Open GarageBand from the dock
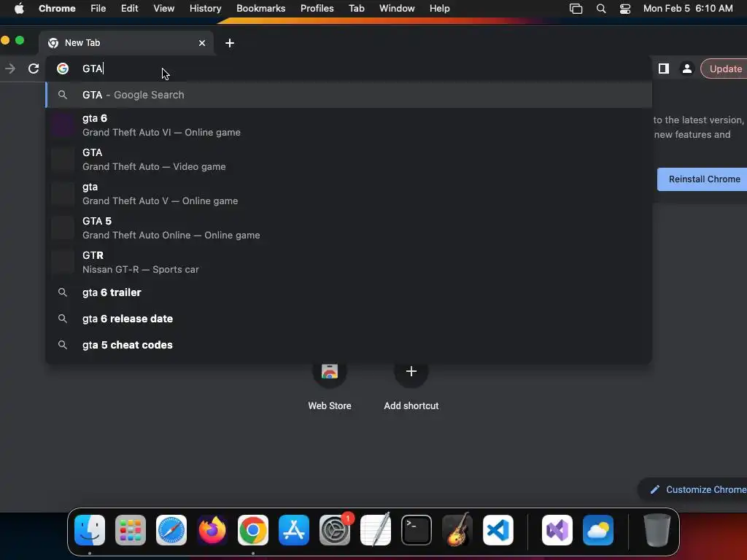This screenshot has width=747, height=560. point(457,530)
